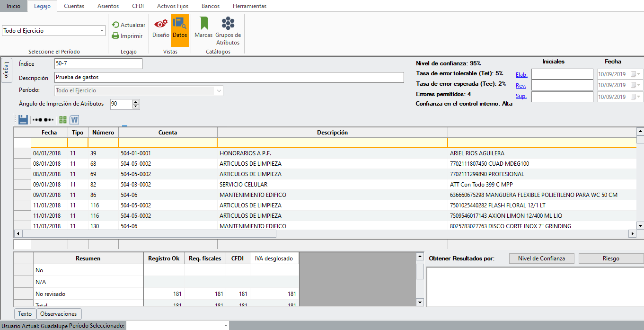Click the grid's horizontal scrollbar right arrow
This screenshot has height=330, width=644.
pos(632,234)
